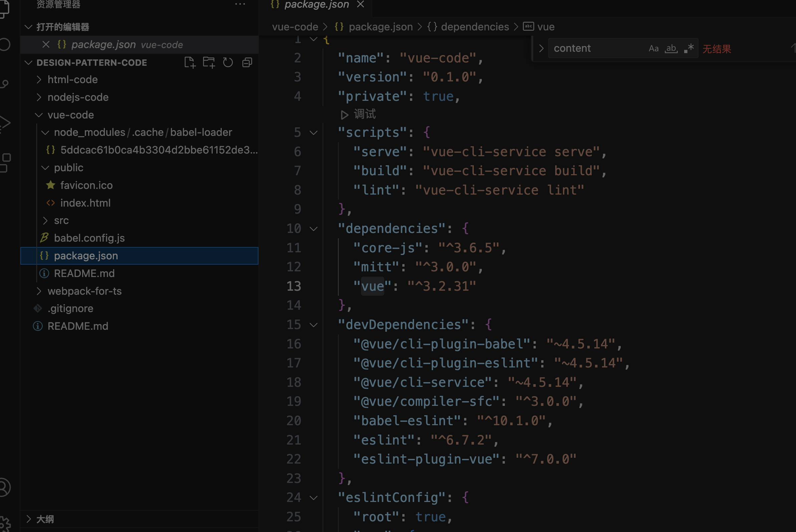The height and width of the screenshot is (532, 796).
Task: Fold the eslintConfig block on line 24
Action: tap(314, 498)
